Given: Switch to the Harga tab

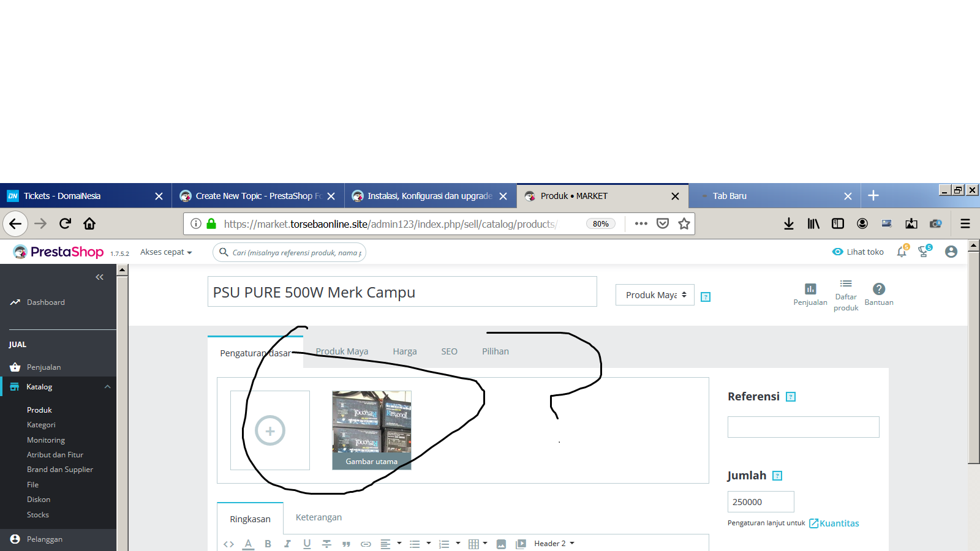Looking at the screenshot, I should pos(405,351).
